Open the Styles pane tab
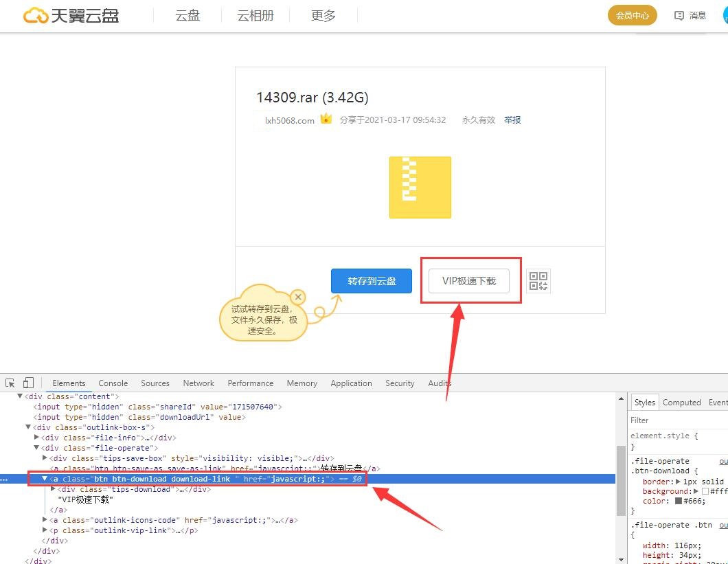 (x=644, y=403)
